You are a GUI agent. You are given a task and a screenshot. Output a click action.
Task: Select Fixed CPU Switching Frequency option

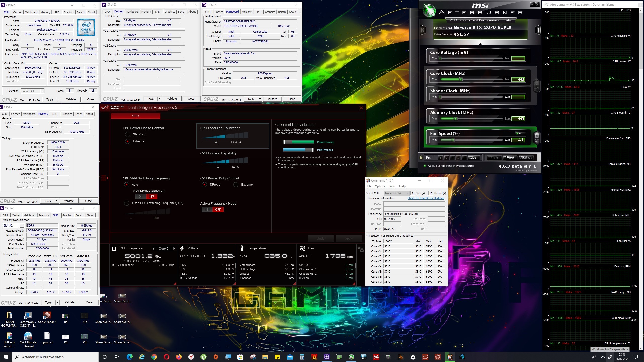tap(127, 203)
